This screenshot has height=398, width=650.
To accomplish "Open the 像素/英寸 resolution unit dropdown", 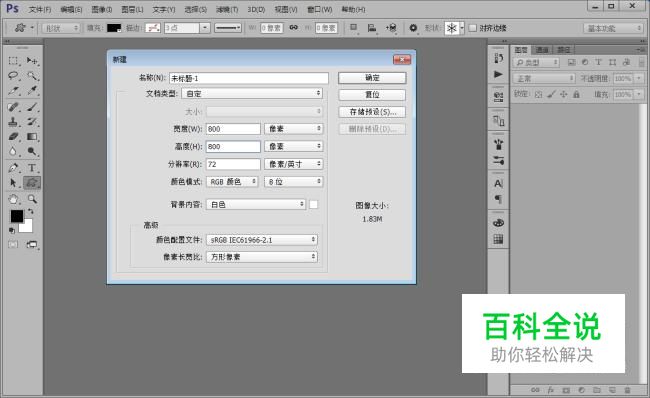I will click(x=293, y=164).
